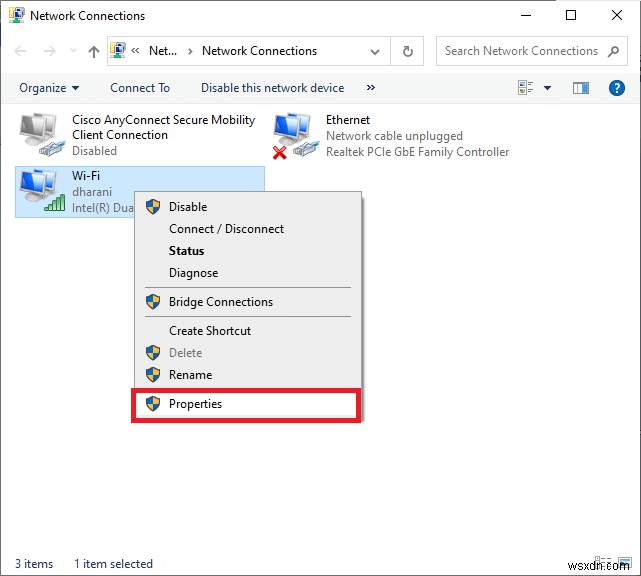Minimize the Network Connections window
641x576 pixels.
click(x=526, y=16)
